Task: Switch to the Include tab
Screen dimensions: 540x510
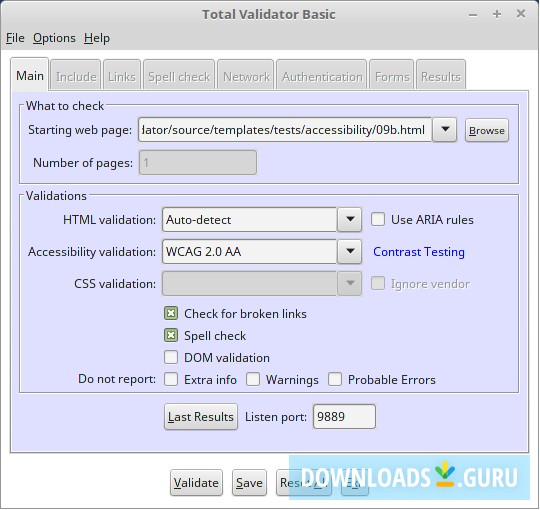Action: (76, 76)
